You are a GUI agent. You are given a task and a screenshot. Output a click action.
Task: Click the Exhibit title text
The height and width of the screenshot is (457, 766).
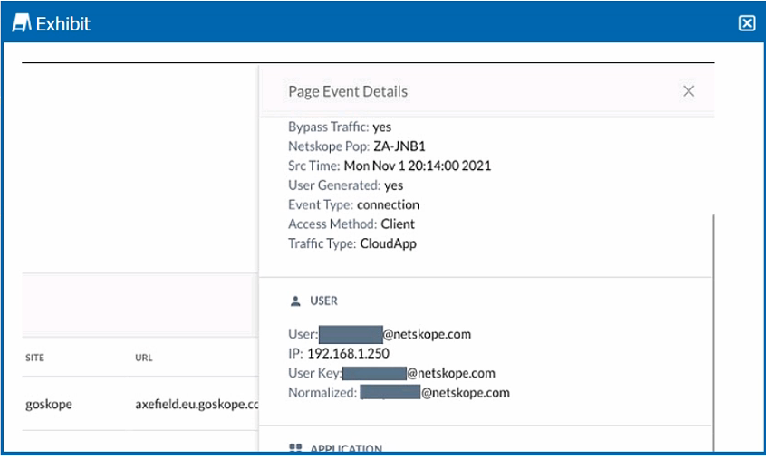point(64,23)
